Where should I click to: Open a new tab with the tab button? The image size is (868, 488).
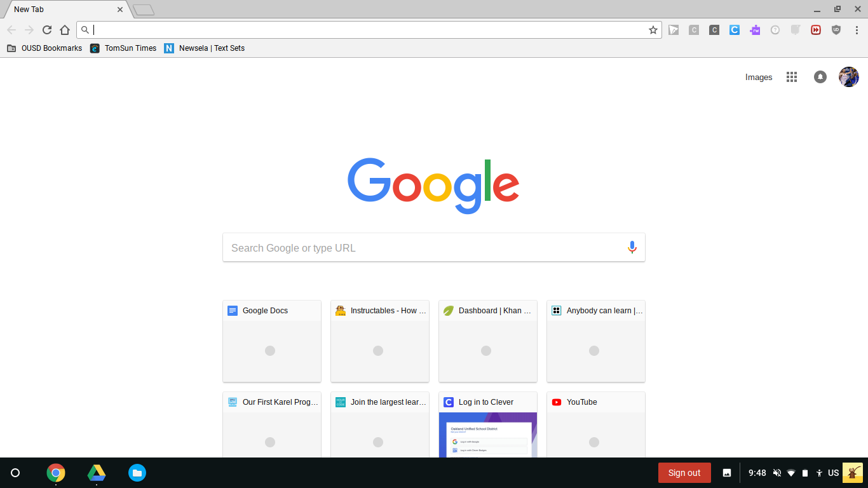pyautogui.click(x=144, y=10)
